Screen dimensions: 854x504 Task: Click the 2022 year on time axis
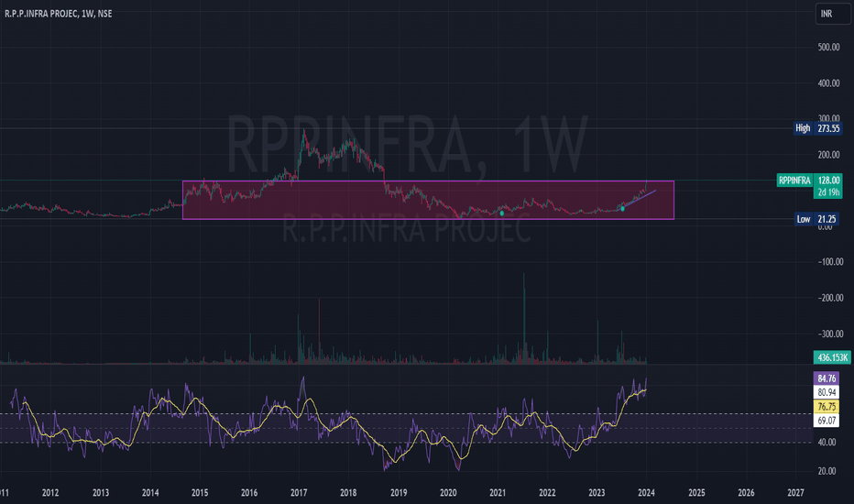coord(547,493)
